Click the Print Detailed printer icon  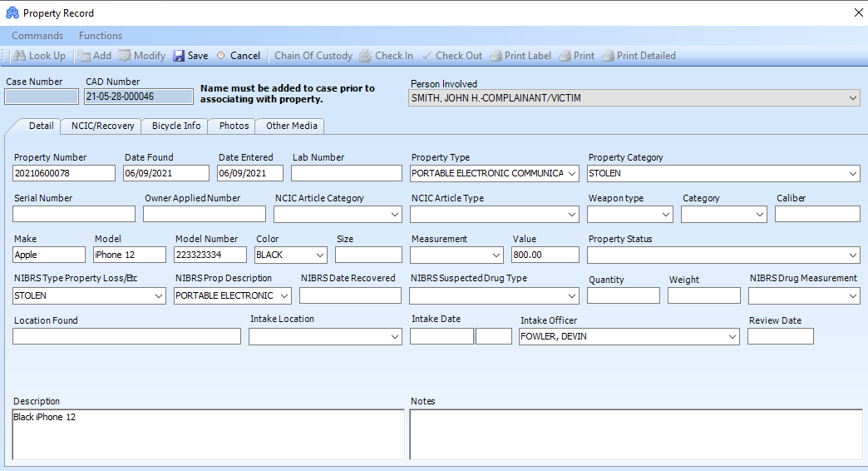[608, 56]
